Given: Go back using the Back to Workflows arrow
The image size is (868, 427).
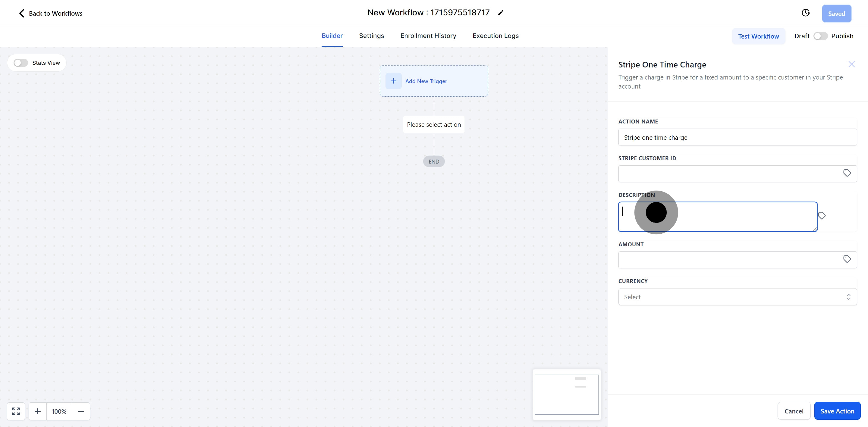Looking at the screenshot, I should tap(22, 13).
